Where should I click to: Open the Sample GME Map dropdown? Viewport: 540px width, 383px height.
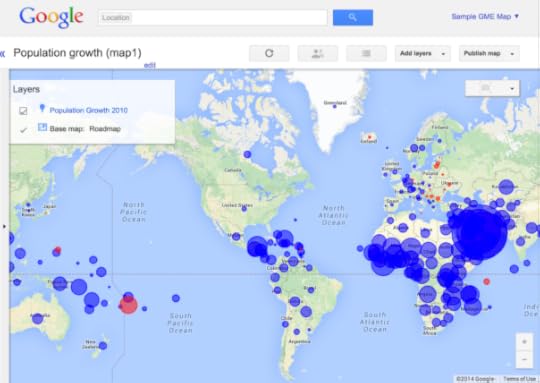[x=485, y=17]
